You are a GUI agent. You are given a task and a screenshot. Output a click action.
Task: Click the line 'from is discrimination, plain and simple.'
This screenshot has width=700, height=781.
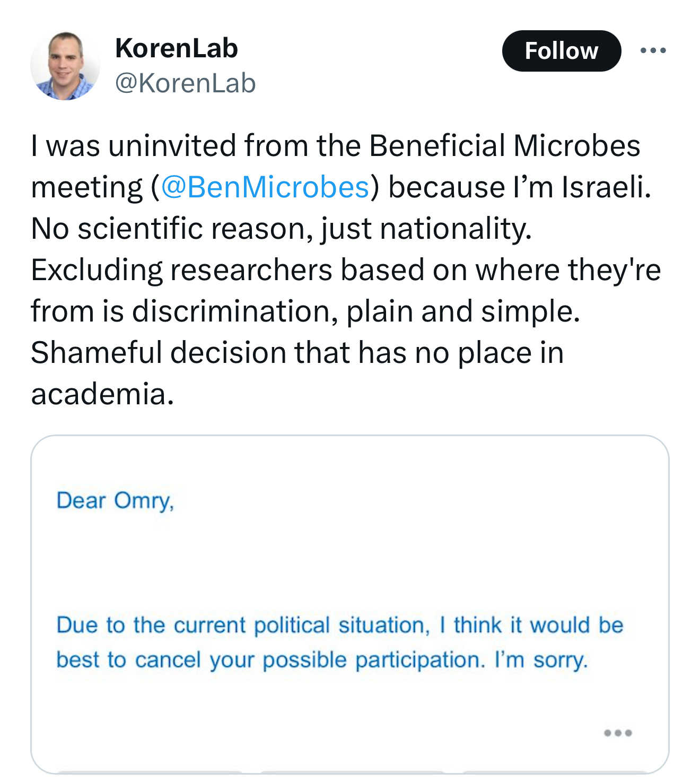coord(305,311)
